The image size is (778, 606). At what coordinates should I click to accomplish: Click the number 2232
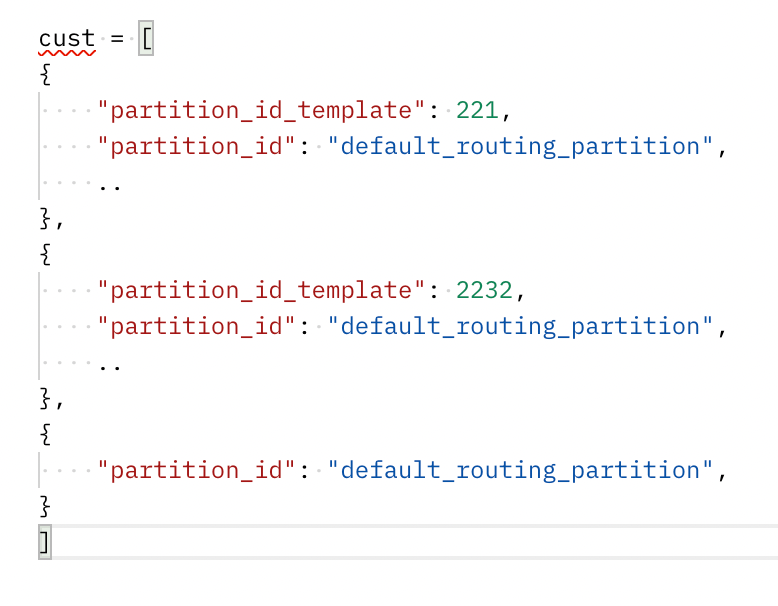click(484, 291)
